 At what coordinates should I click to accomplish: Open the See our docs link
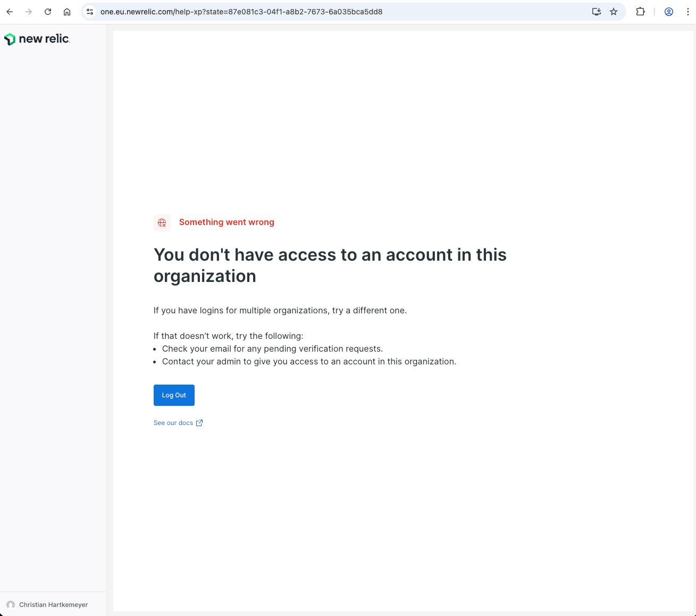click(178, 423)
